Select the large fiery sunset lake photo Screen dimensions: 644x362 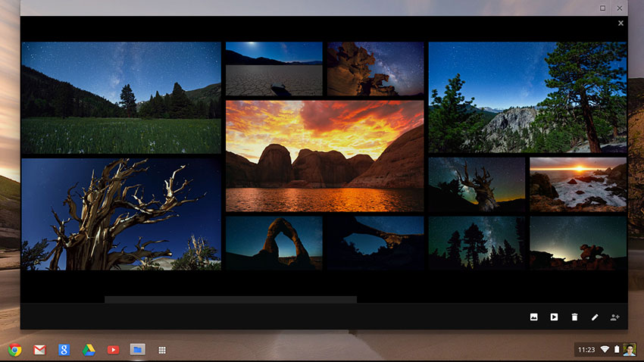[324, 155]
